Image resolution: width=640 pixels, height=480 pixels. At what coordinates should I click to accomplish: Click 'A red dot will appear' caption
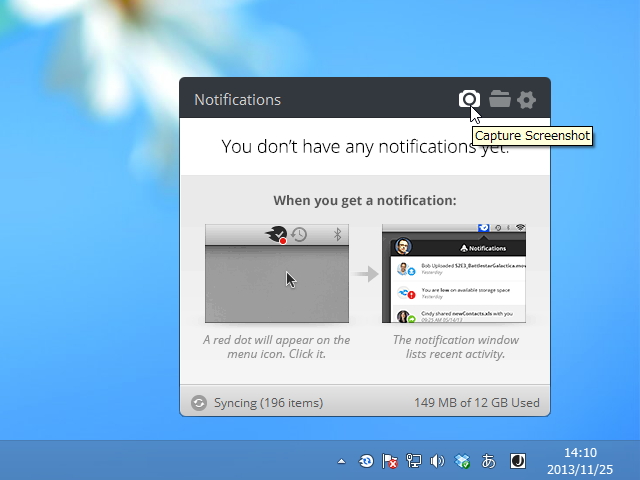[x=277, y=347]
